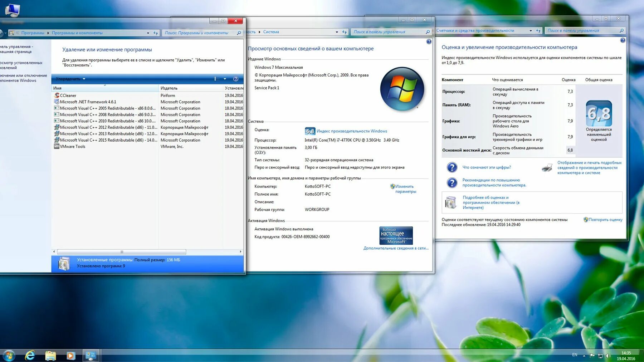Viewport: 644px width, 362px height.
Task: Open help icon in System window
Action: [x=429, y=42]
